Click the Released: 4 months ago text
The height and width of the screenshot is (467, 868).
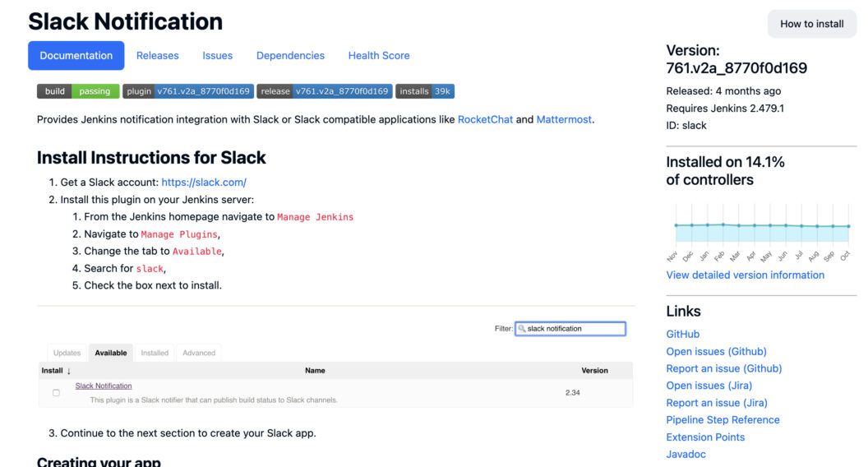(x=723, y=91)
